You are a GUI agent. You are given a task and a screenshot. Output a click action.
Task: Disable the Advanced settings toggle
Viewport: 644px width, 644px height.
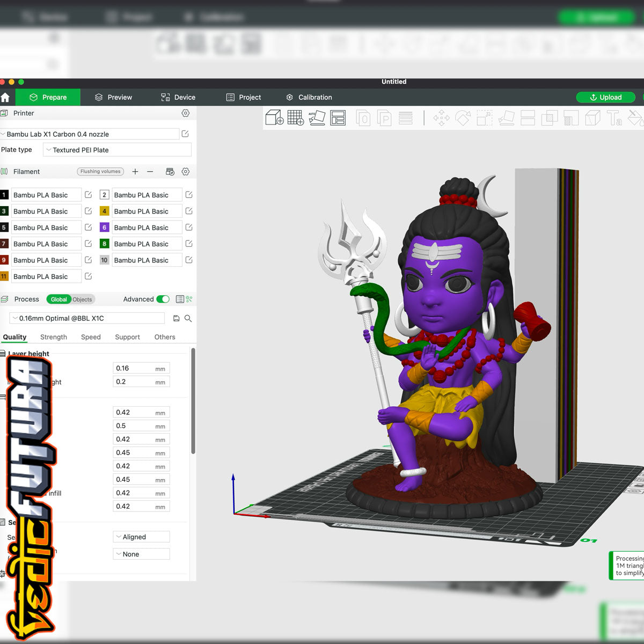163,299
